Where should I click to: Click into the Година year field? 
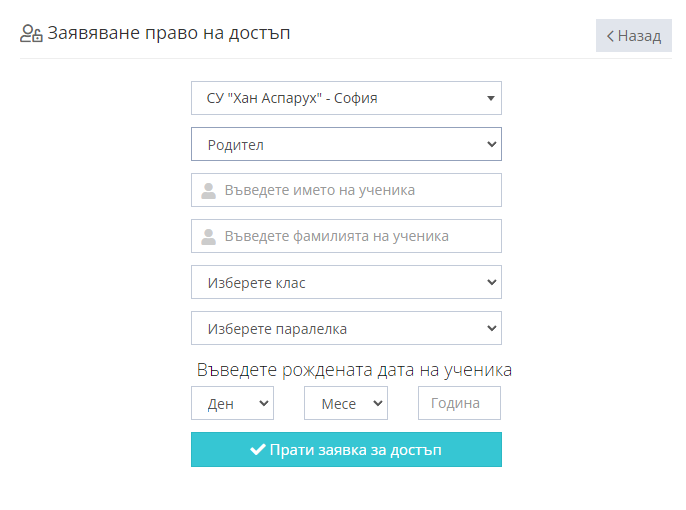tap(459, 403)
